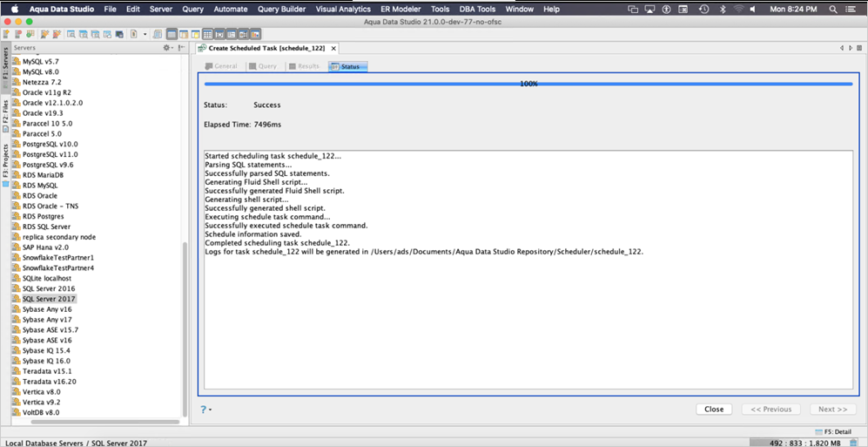Screen dimensions: 868x447
Task: Select SnowflakeTestPartner4 server
Action: point(58,268)
